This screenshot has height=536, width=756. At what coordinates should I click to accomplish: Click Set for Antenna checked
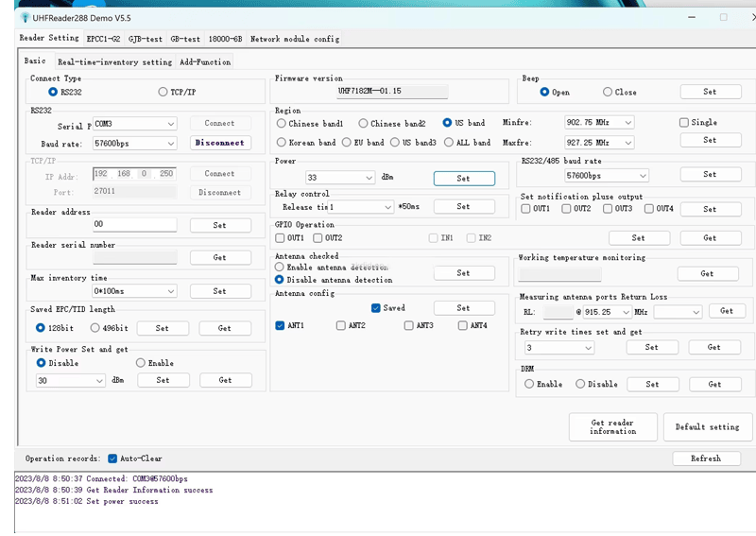[x=464, y=273]
